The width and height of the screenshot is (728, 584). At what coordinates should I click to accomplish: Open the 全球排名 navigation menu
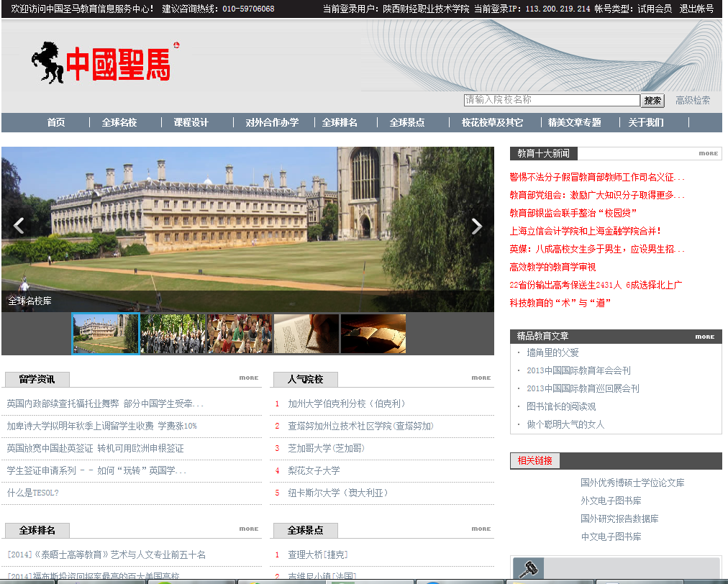point(340,123)
